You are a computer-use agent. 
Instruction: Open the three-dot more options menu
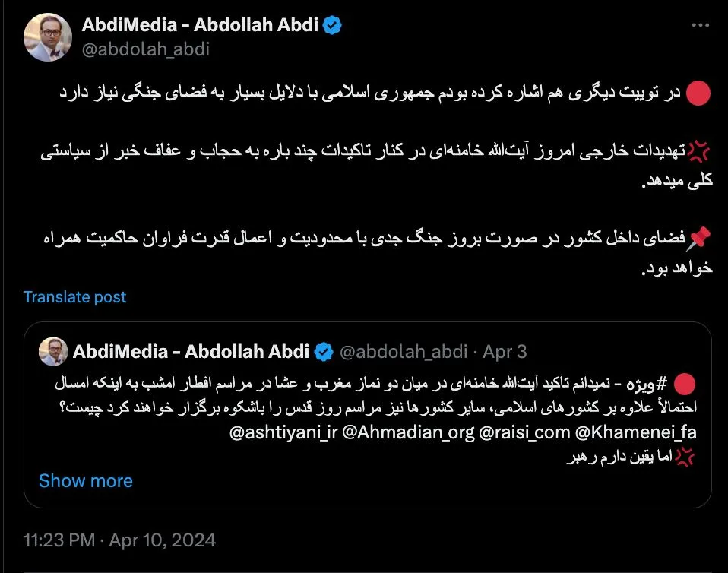(x=700, y=26)
